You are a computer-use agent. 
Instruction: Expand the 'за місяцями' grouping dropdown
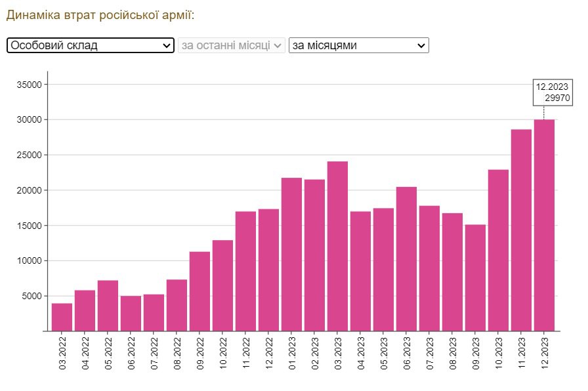tap(358, 45)
